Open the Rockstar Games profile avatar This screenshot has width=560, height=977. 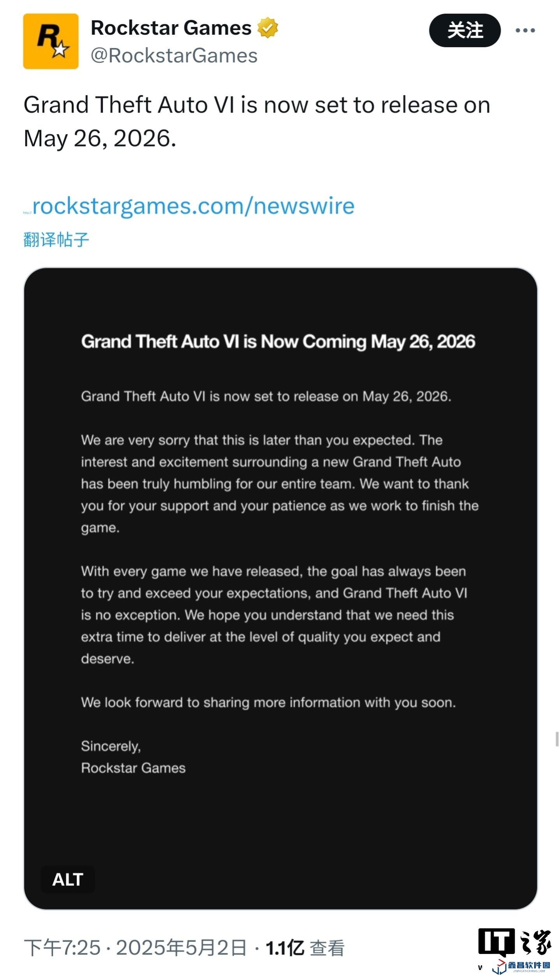pos(51,41)
